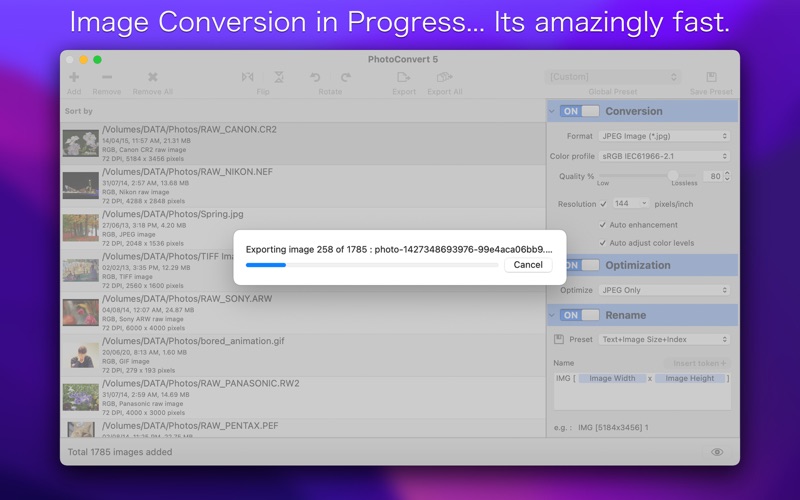Click 'Total 1785 images added' status text

tap(120, 452)
